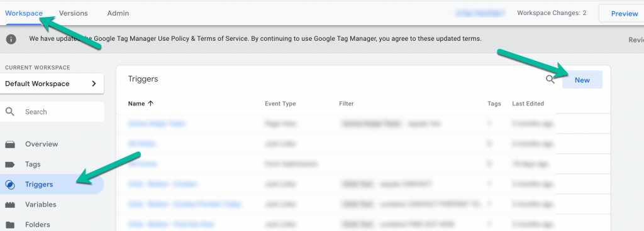
Task: Click the sidebar search magnifier icon
Action: [x=10, y=112]
